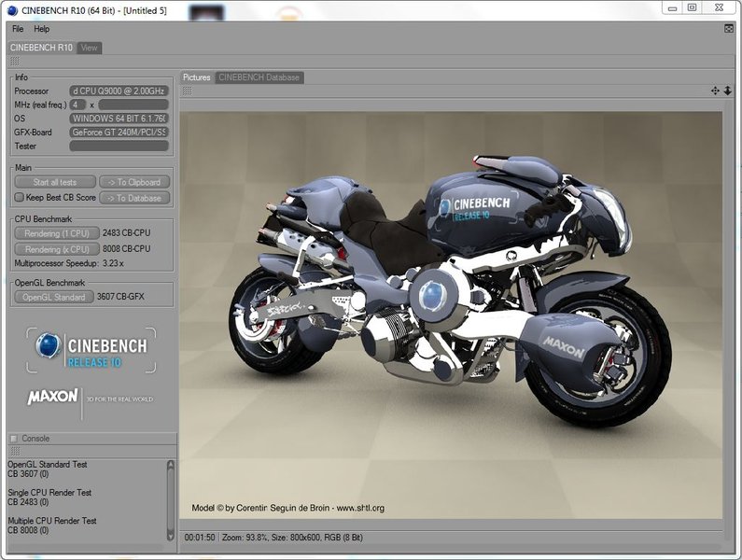Viewport: 742px width, 560px height.
Task: Click 'Multiprocessor Speedup: 3.23 x' text
Action: [69, 263]
